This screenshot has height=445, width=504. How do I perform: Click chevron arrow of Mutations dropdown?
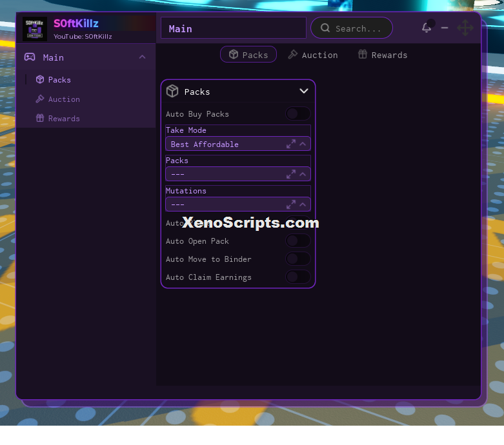tap(303, 204)
